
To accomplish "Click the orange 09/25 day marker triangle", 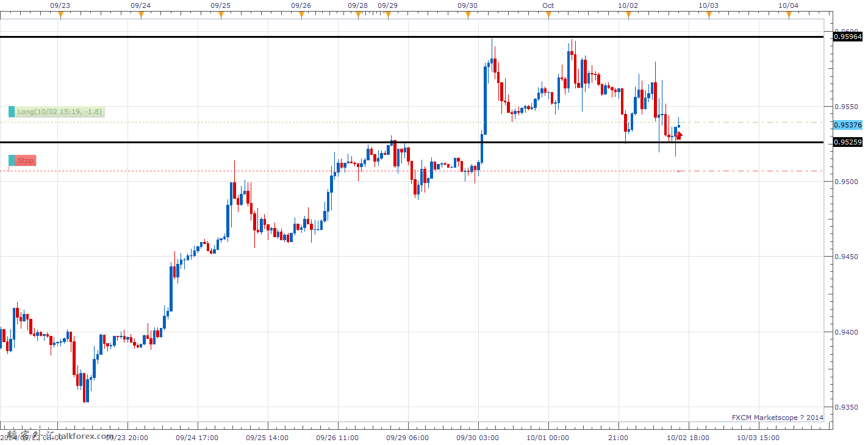I will click(221, 15).
